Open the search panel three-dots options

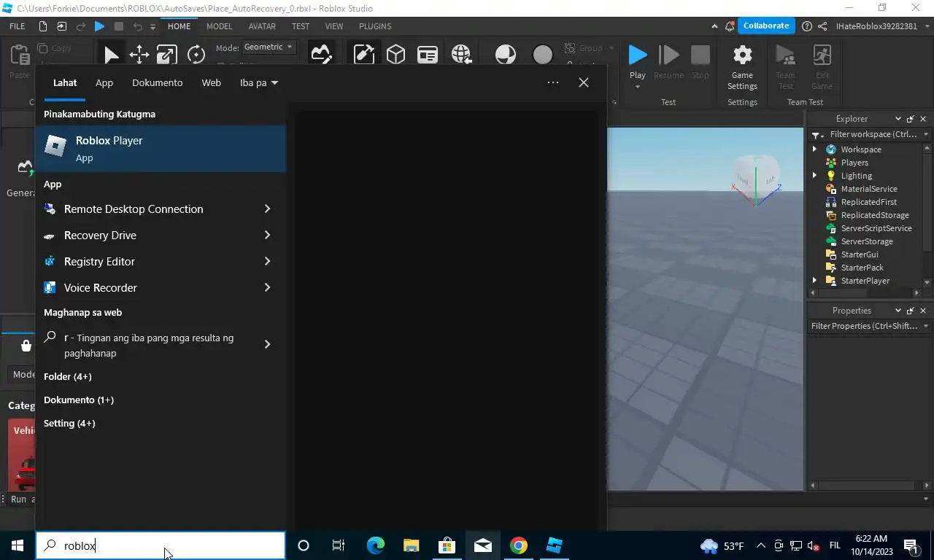pos(553,83)
